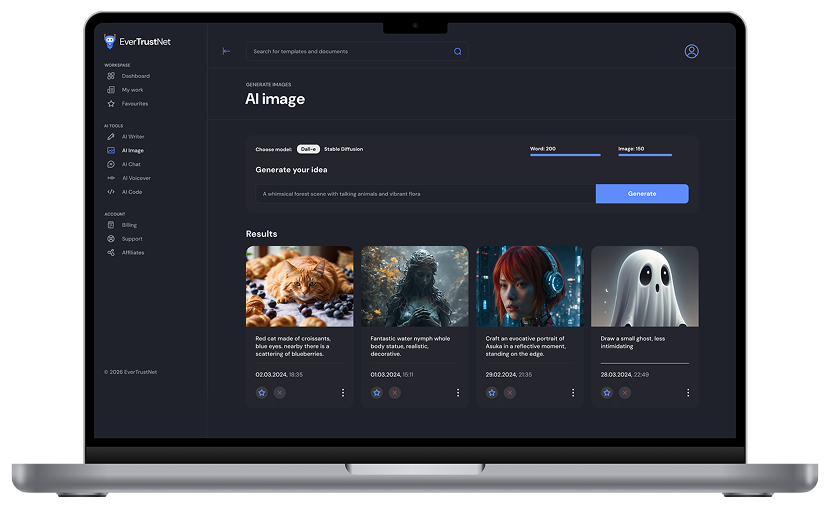Expand options for the water nymph result
Viewport: 831px width, 510px height.
(458, 393)
